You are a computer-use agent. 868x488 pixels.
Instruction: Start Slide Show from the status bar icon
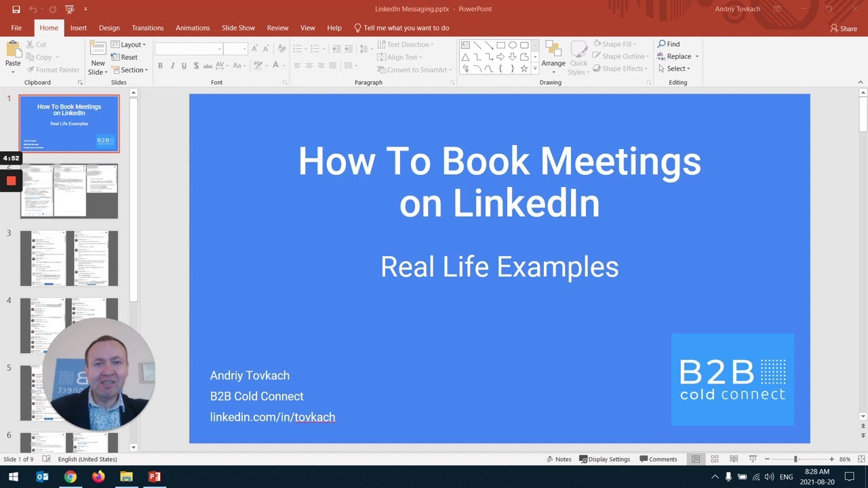tap(753, 460)
